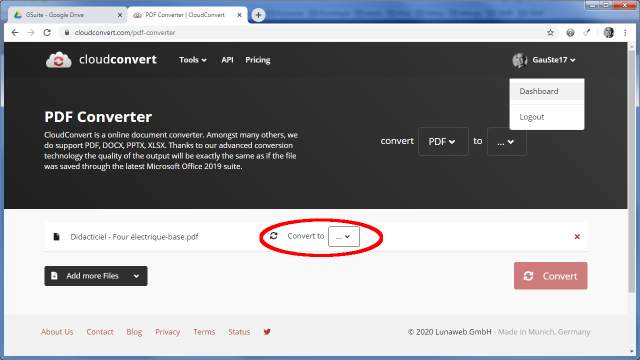Screen dimensions: 640x360
Task: Select the PDF Converter CloudConvert tab
Action: point(187,15)
